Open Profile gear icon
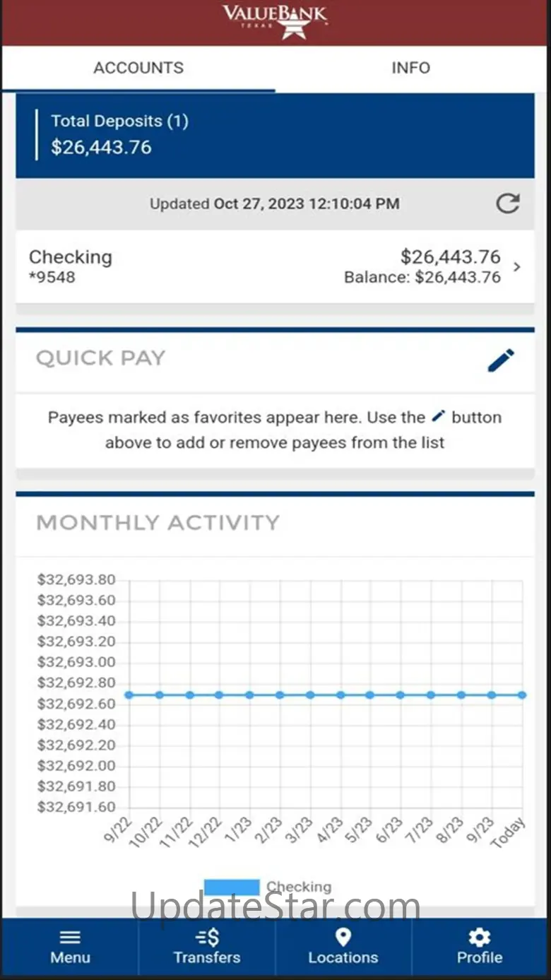The height and width of the screenshot is (980, 551). click(480, 938)
